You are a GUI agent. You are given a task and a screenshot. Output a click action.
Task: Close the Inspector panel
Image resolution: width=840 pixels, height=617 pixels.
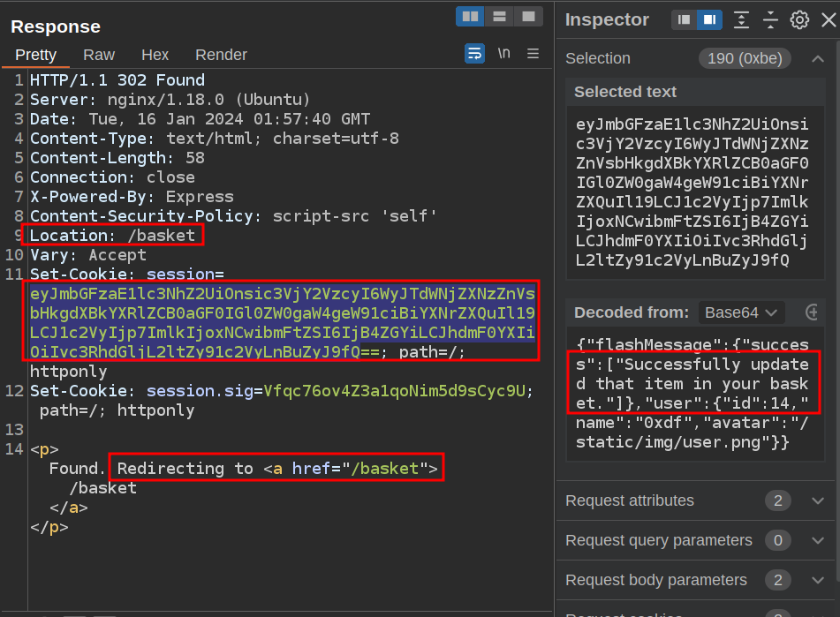coord(828,19)
